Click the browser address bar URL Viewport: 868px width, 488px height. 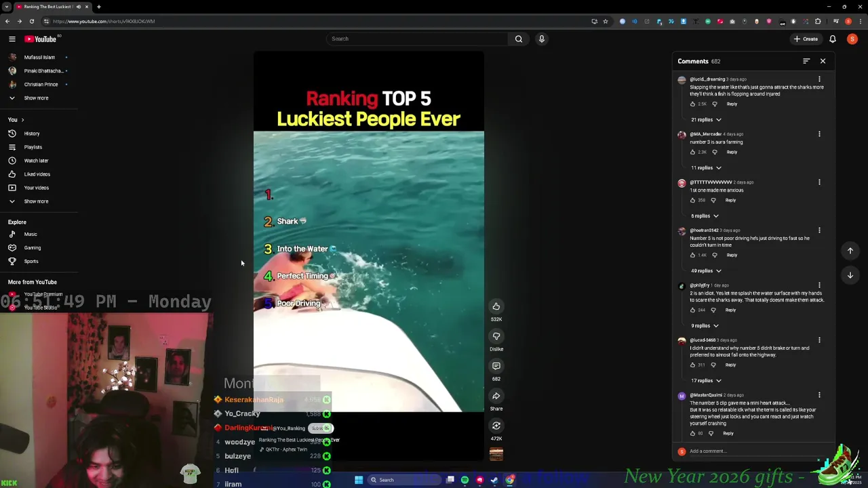click(x=104, y=21)
